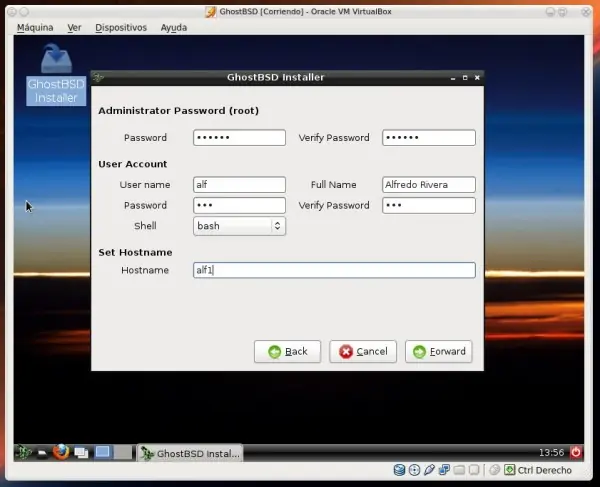Click the installer window's title bar menu icon
This screenshot has width=600, height=487.
click(98, 77)
